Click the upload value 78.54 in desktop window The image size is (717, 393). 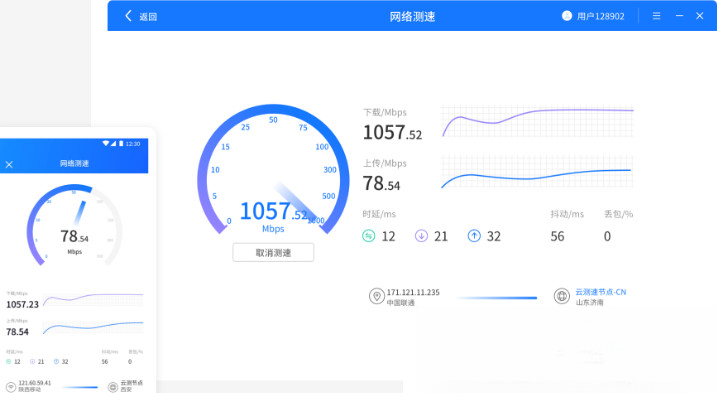click(381, 183)
